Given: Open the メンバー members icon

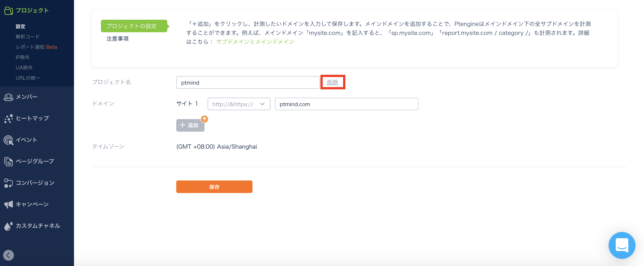Looking at the screenshot, I should (x=9, y=97).
